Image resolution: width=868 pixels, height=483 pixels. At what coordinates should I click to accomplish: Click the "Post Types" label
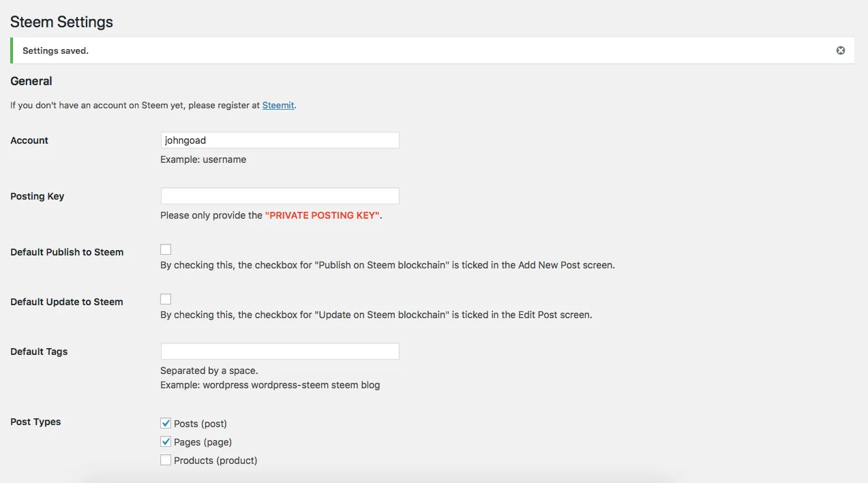(x=35, y=422)
